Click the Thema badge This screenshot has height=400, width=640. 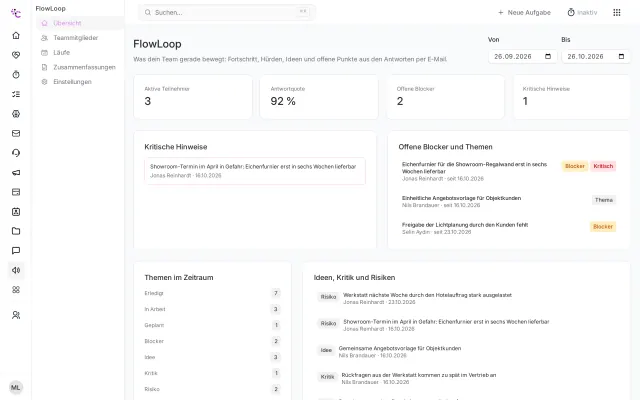click(604, 200)
